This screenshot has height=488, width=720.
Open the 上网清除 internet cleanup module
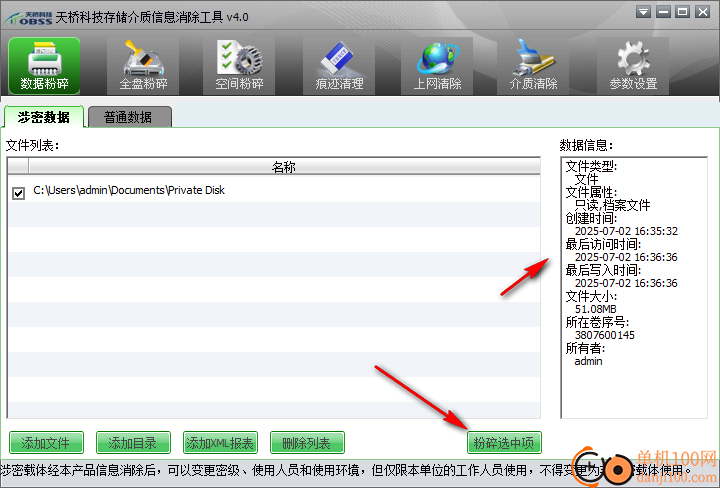437,66
